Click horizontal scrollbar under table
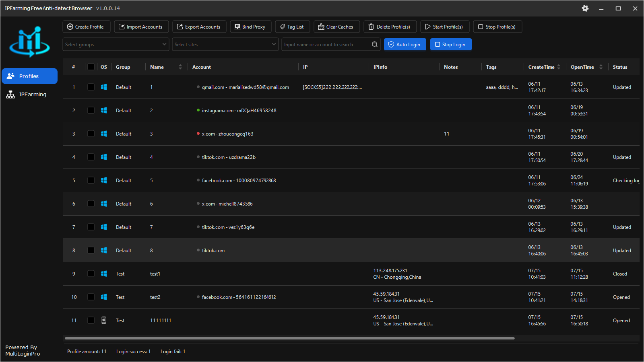 290,338
